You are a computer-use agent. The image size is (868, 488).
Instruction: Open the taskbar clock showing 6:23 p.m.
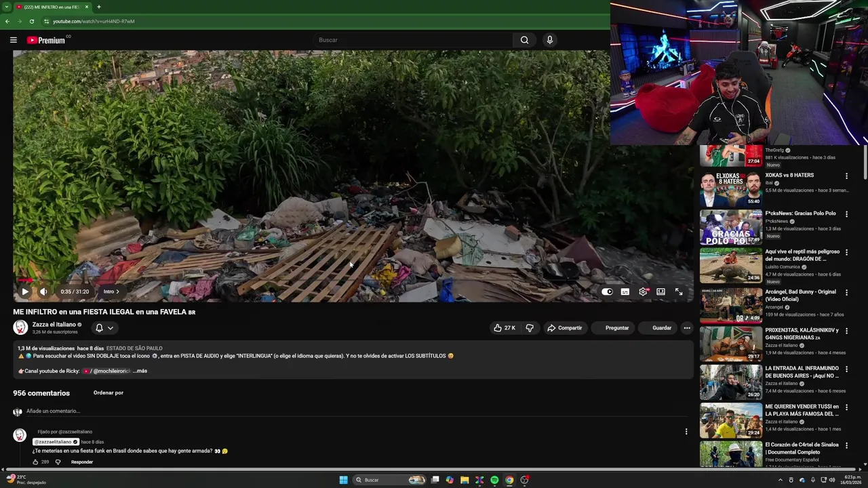click(852, 480)
